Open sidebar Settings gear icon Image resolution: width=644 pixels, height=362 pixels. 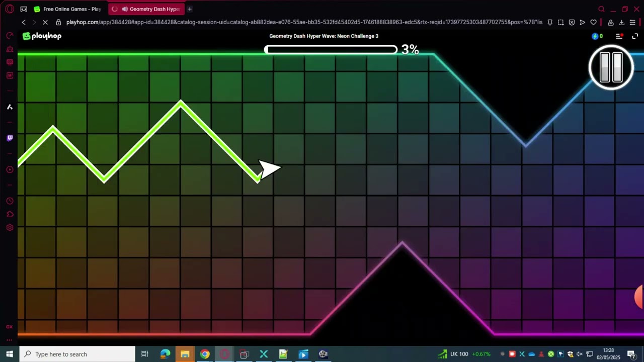10,228
